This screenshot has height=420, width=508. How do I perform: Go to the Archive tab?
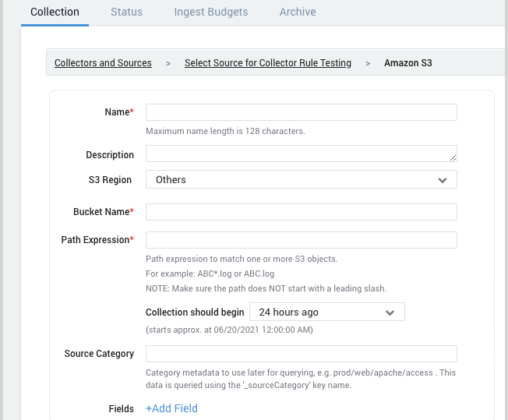[298, 12]
